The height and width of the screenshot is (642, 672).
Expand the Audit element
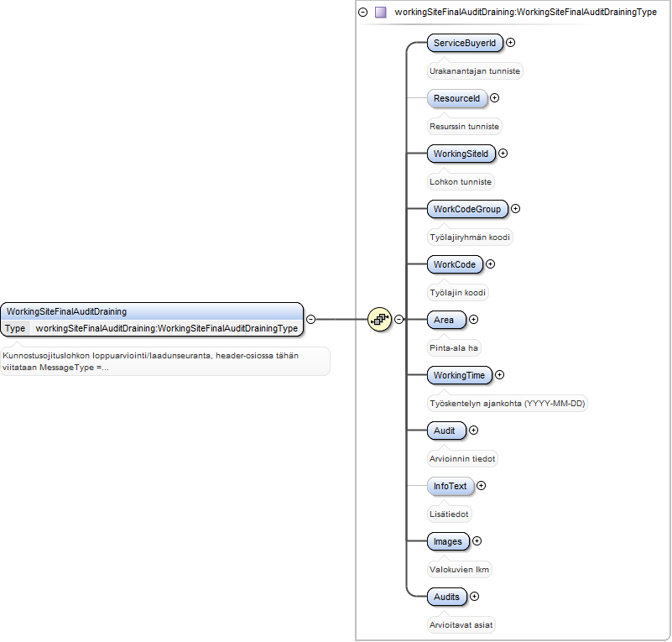click(473, 430)
